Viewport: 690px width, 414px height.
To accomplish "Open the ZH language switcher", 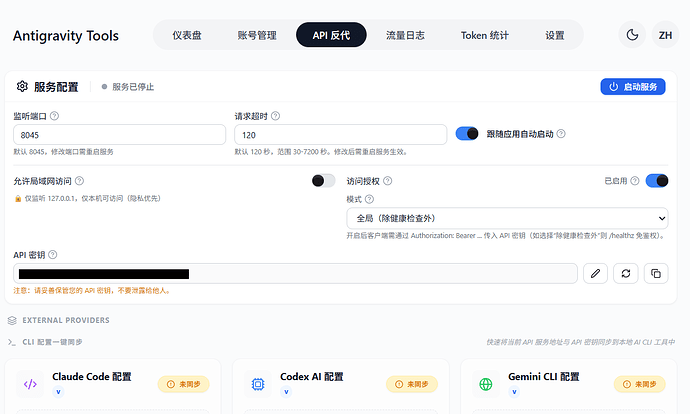I will point(665,35).
